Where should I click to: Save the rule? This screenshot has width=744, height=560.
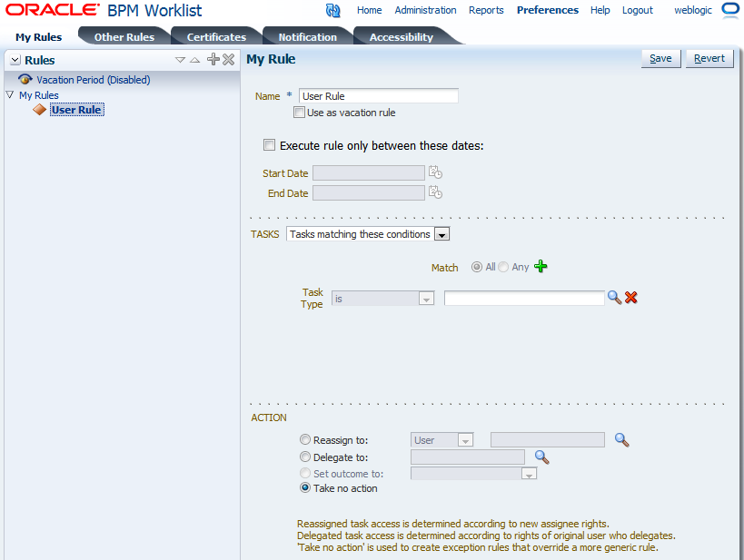pos(660,58)
